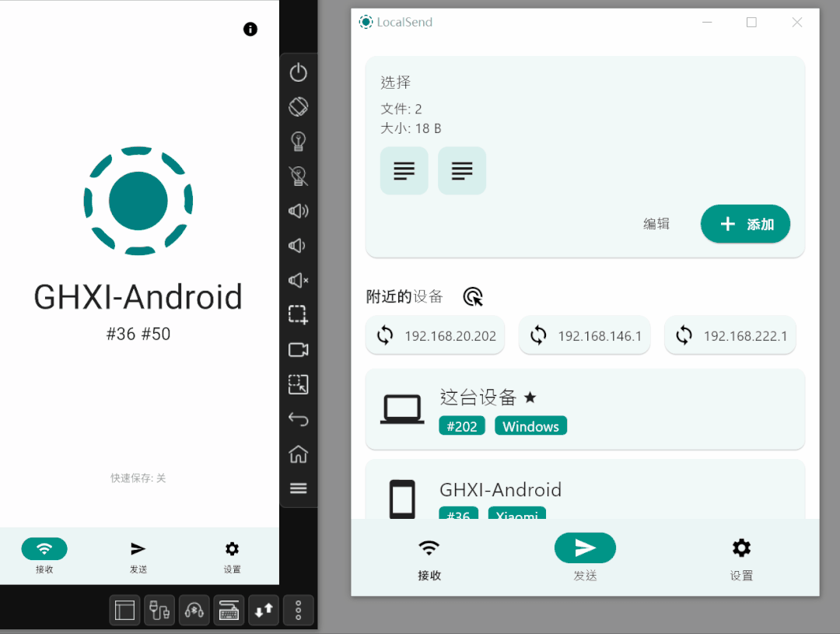This screenshot has height=634, width=840.
Task: Click the USB devices icon in bottom toolbar
Action: (x=159, y=610)
